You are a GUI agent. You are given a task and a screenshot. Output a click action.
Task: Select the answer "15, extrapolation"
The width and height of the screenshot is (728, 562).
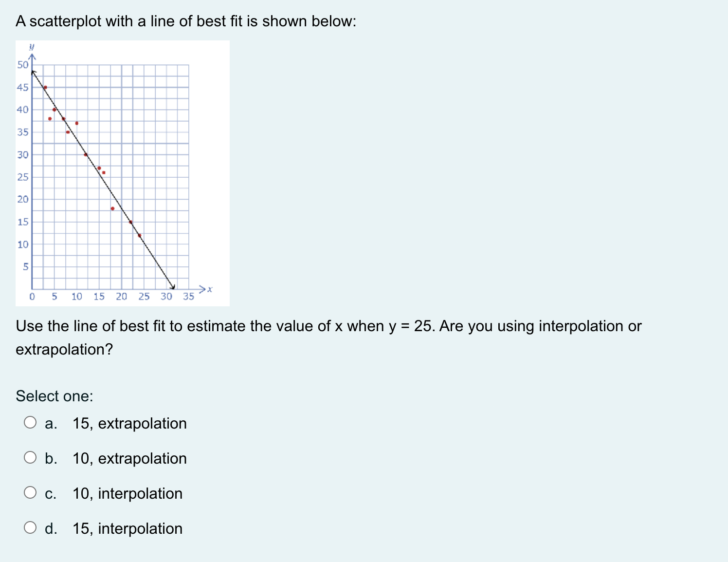coord(129,424)
